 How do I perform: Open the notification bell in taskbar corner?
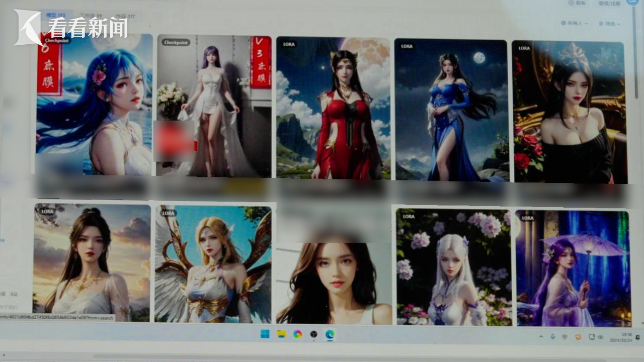point(638,336)
